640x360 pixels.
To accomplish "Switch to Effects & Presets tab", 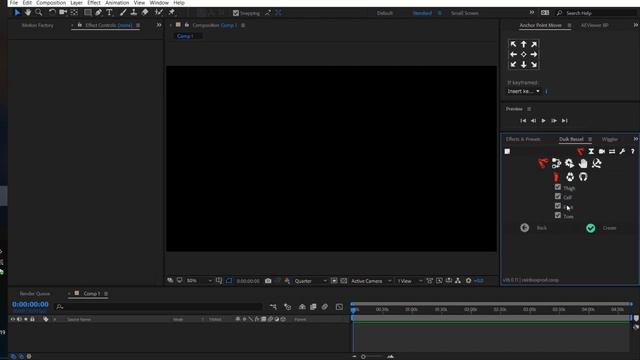I will pos(523,140).
